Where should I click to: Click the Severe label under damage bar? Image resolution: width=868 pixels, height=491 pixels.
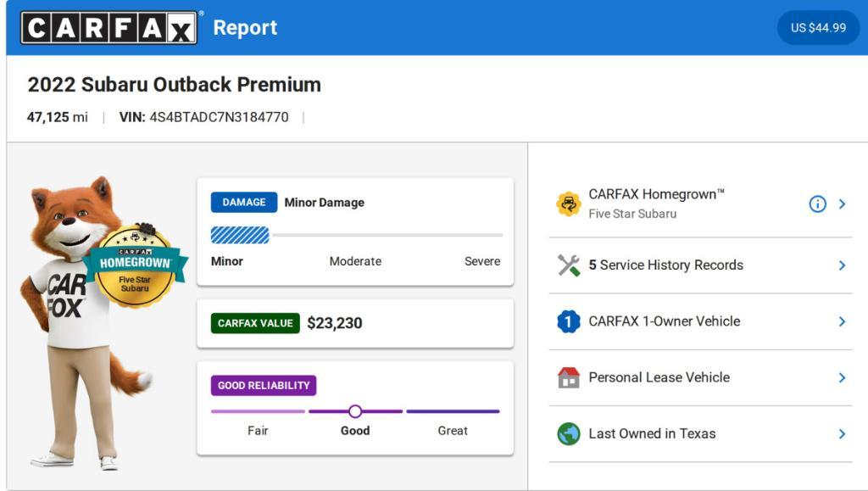point(482,261)
